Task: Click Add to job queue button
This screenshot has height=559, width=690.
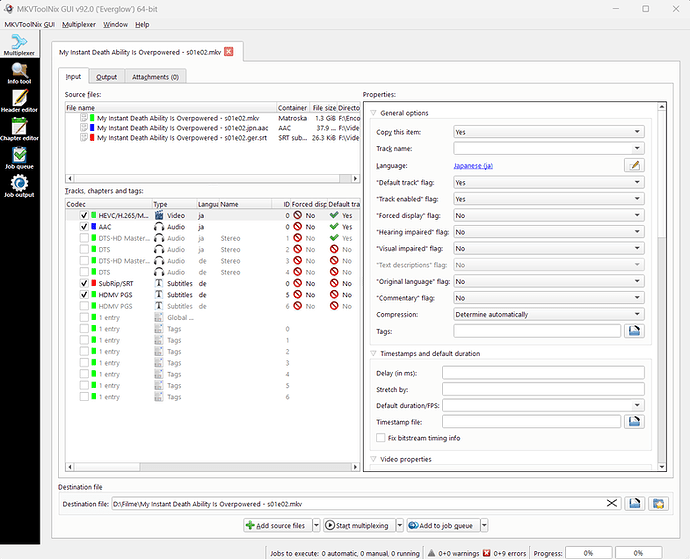Action: [443, 525]
